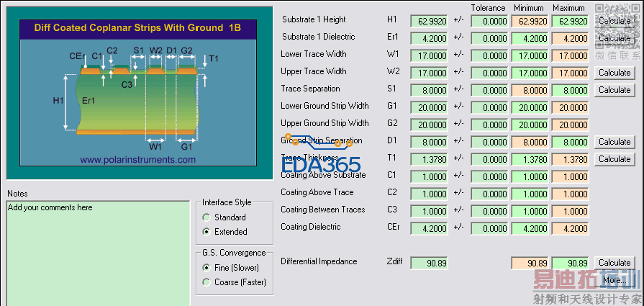Edit the S1 tolerance field
Image resolution: width=644 pixels, height=306 pixels.
click(x=489, y=91)
